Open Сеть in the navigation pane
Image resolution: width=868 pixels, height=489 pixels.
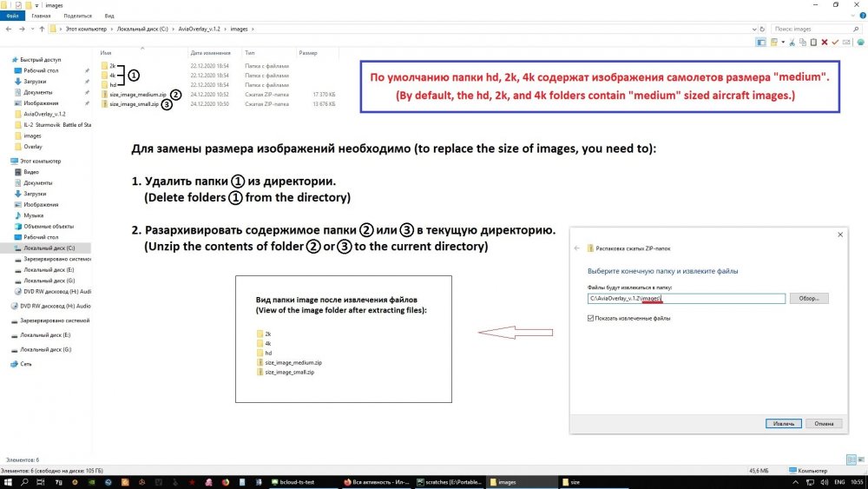tap(25, 364)
